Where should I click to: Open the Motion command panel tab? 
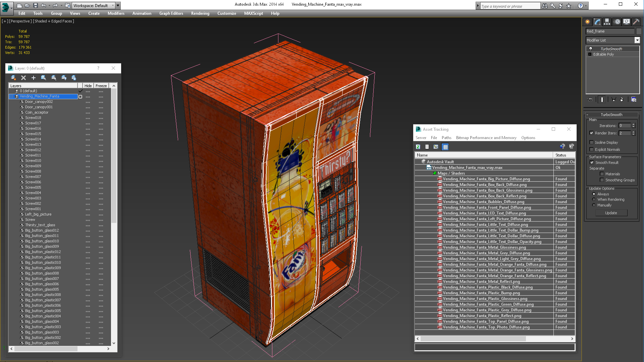pyautogui.click(x=617, y=22)
